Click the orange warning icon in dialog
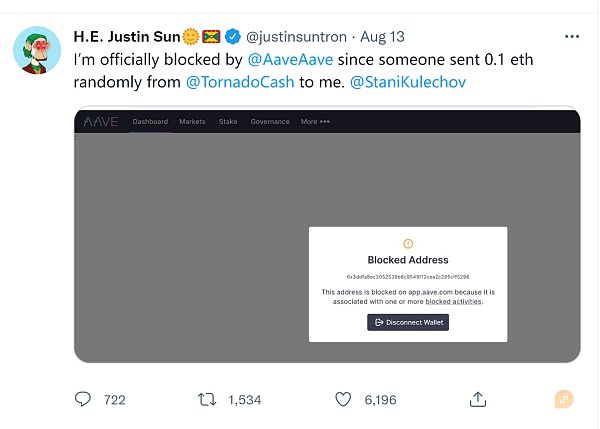This screenshot has height=429, width=600. pyautogui.click(x=407, y=243)
